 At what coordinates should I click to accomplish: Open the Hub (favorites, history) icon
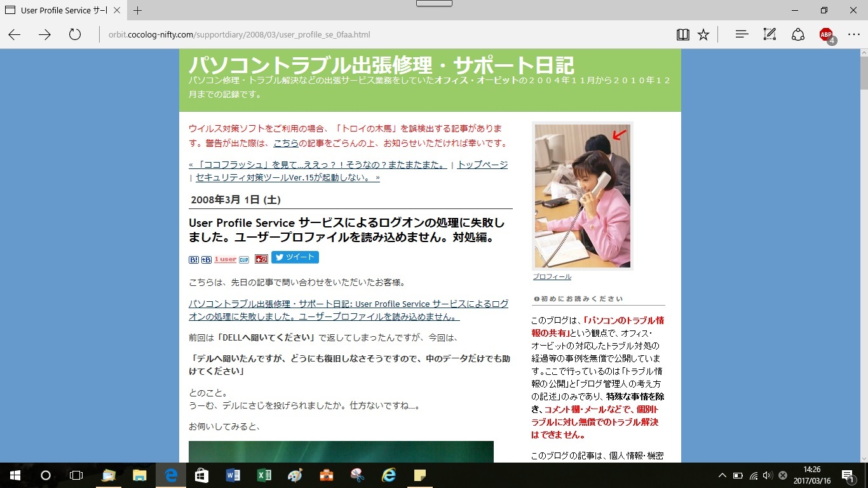[x=742, y=34]
